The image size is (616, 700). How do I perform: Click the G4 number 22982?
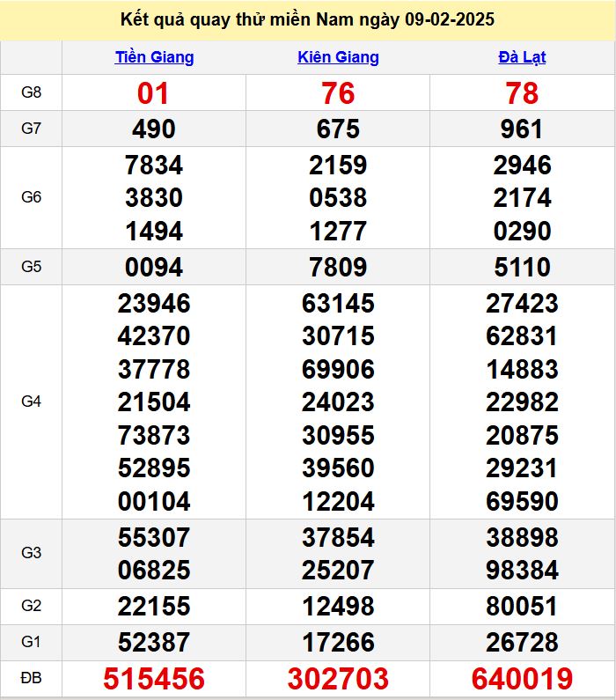pyautogui.click(x=522, y=402)
